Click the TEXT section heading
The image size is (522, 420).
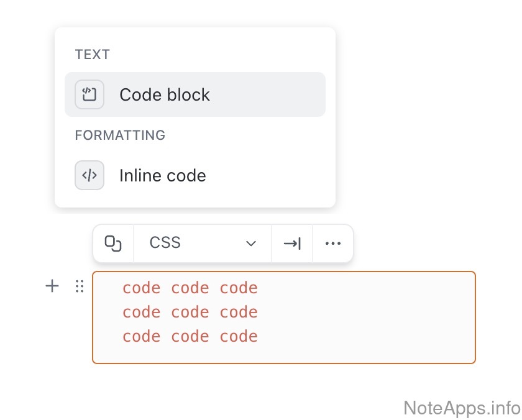(92, 55)
